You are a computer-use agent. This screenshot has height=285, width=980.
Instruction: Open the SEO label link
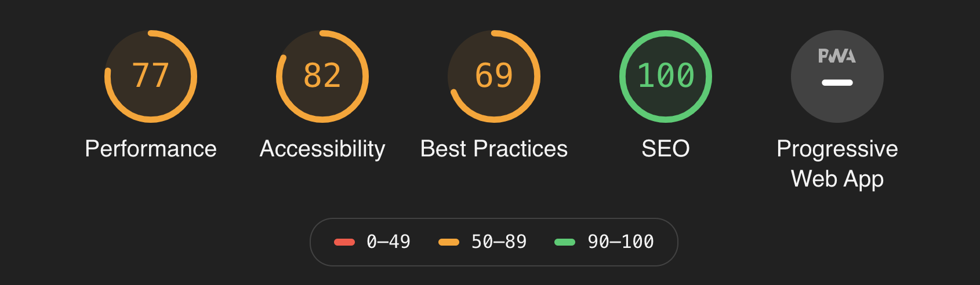(666, 149)
